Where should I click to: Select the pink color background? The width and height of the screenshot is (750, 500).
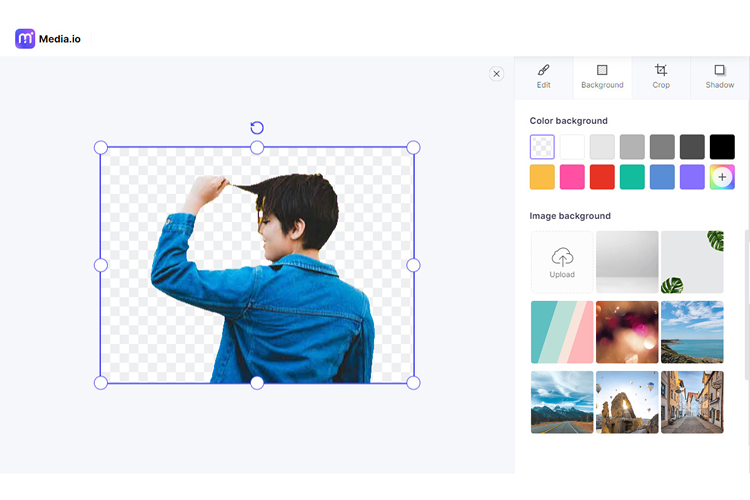(572, 177)
